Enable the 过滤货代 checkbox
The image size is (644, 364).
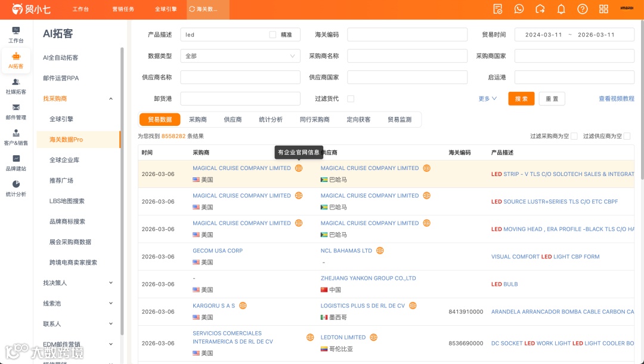click(x=351, y=98)
